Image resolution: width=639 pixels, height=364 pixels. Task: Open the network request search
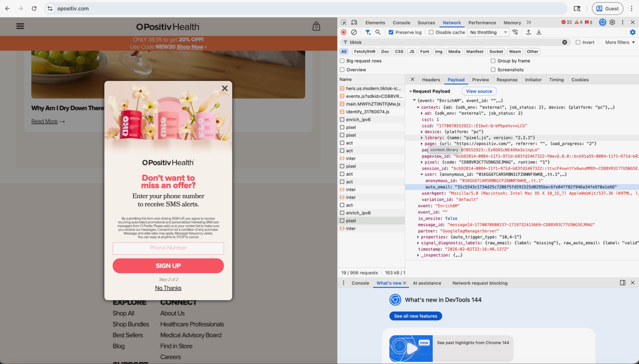coord(378,32)
